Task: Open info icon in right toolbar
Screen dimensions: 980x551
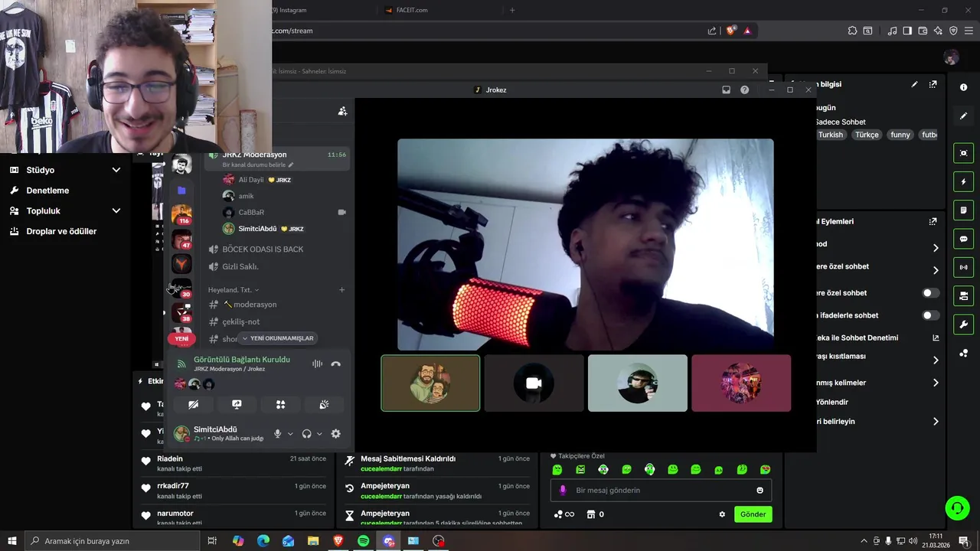Action: (963, 87)
